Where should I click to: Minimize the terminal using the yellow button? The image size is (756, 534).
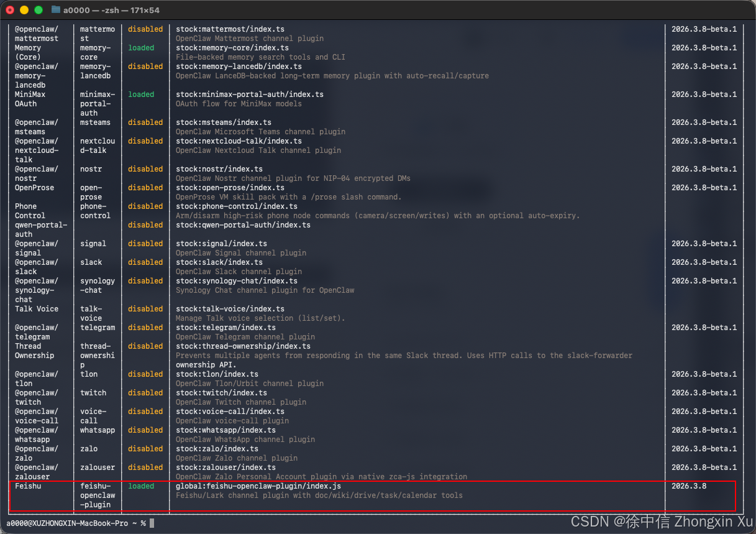(x=24, y=10)
